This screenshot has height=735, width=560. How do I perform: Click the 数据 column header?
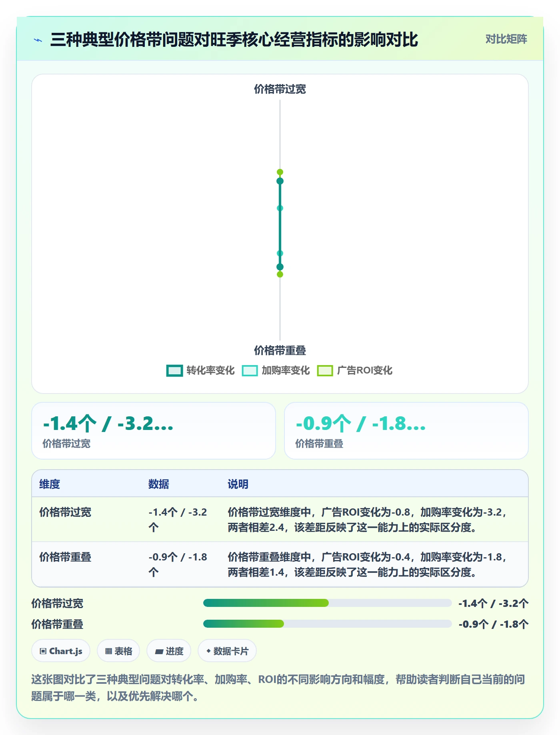pyautogui.click(x=159, y=484)
